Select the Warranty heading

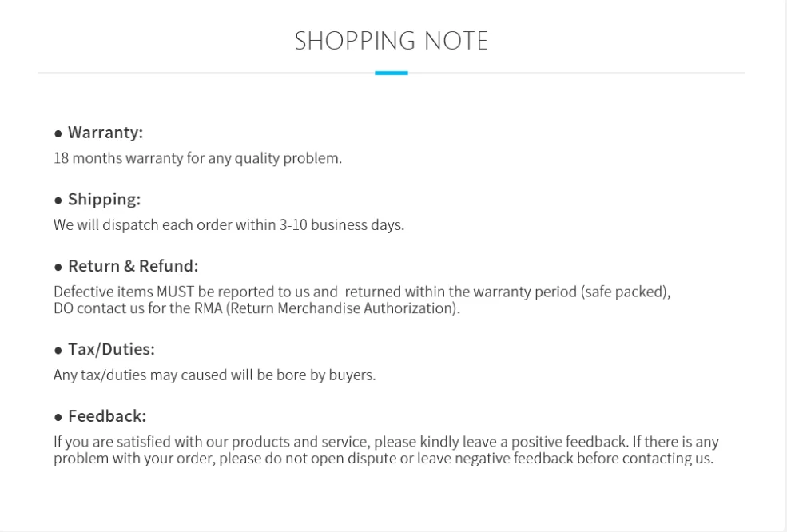point(105,133)
